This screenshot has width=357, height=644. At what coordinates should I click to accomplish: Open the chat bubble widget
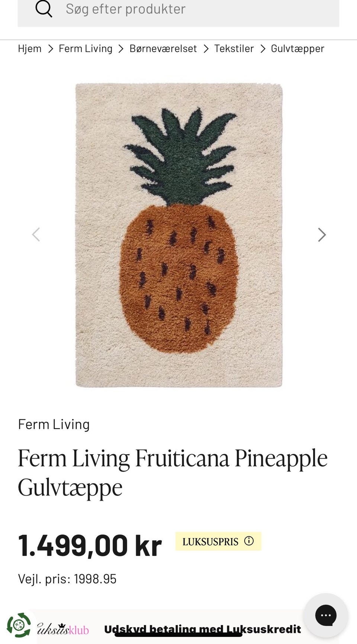[x=326, y=615]
